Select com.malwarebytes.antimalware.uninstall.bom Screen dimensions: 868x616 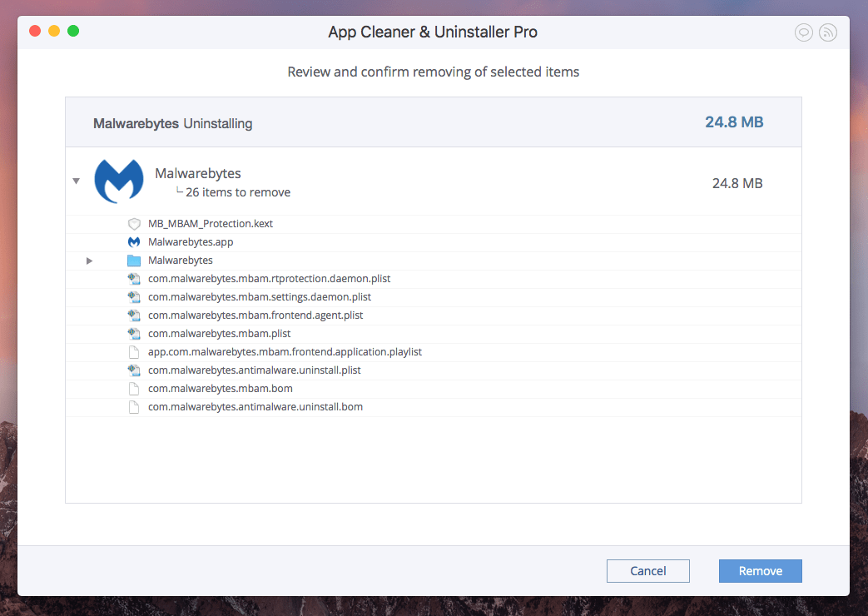point(255,406)
